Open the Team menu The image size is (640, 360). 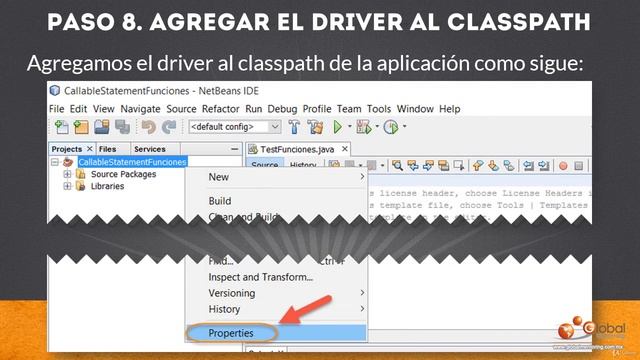(x=349, y=109)
